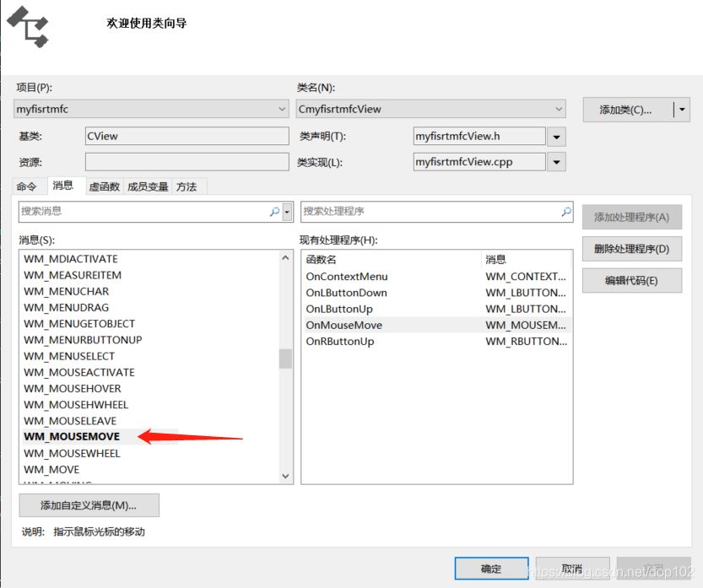The image size is (703, 588).
Task: Click the myfisrtmfcView.h text field
Action: coord(479,137)
